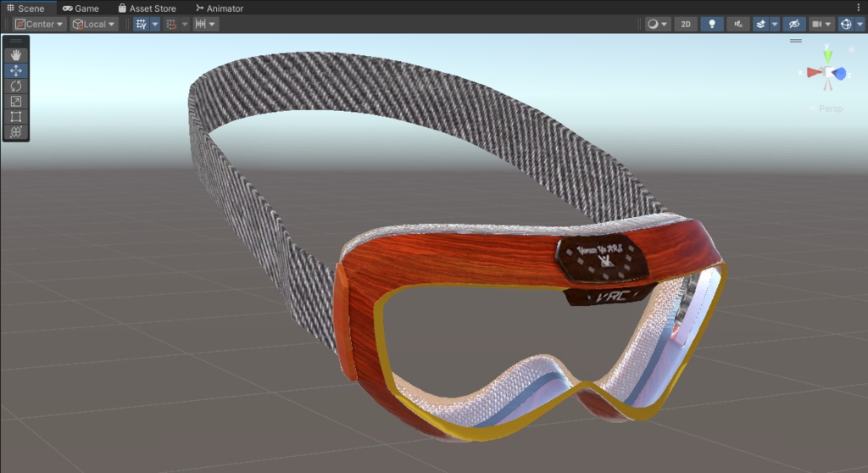This screenshot has width=868, height=473.
Task: Open the three-dot Scene view options menu
Action: click(x=859, y=8)
